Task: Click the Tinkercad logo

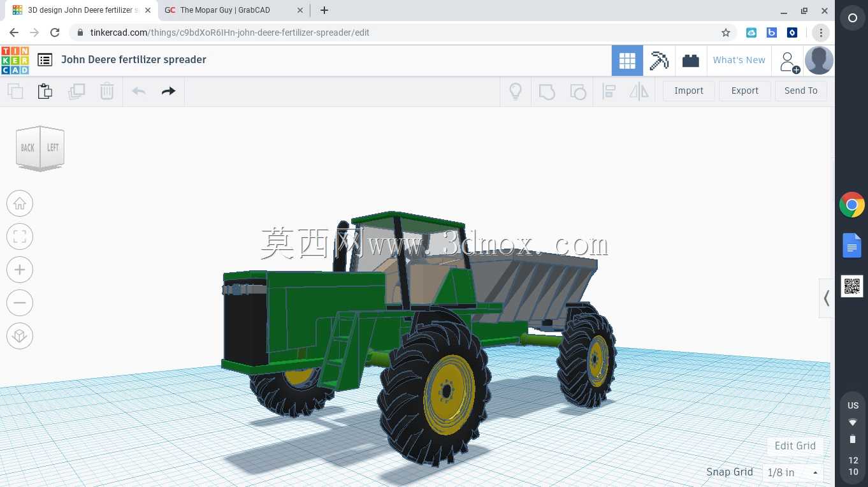Action: pos(15,61)
